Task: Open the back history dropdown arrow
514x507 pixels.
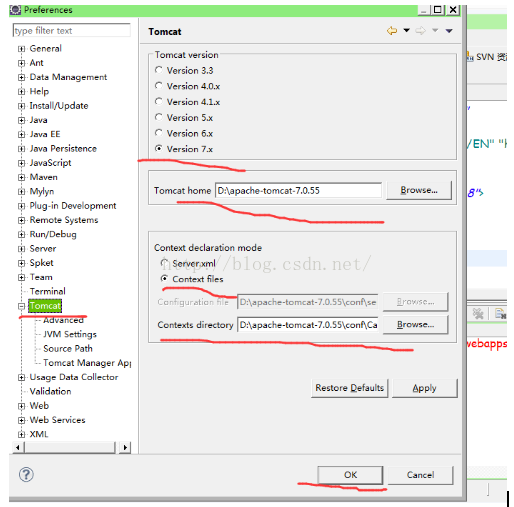Action: click(406, 31)
